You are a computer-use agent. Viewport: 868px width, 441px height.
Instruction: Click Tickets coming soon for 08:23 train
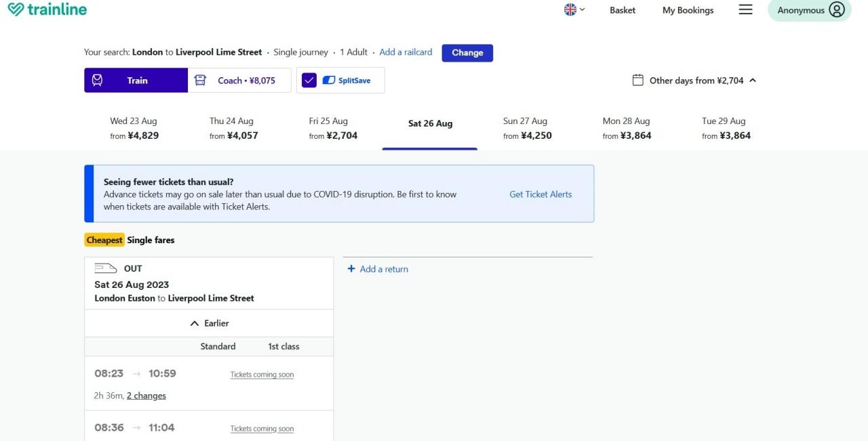[x=262, y=375]
